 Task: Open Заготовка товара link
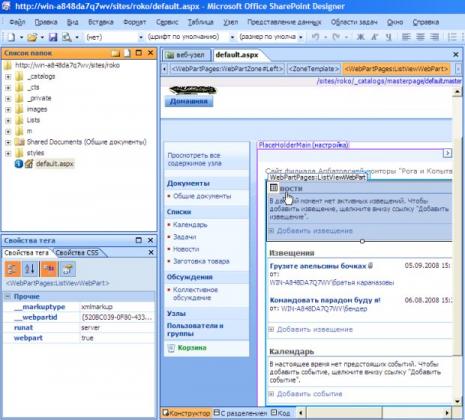(201, 261)
